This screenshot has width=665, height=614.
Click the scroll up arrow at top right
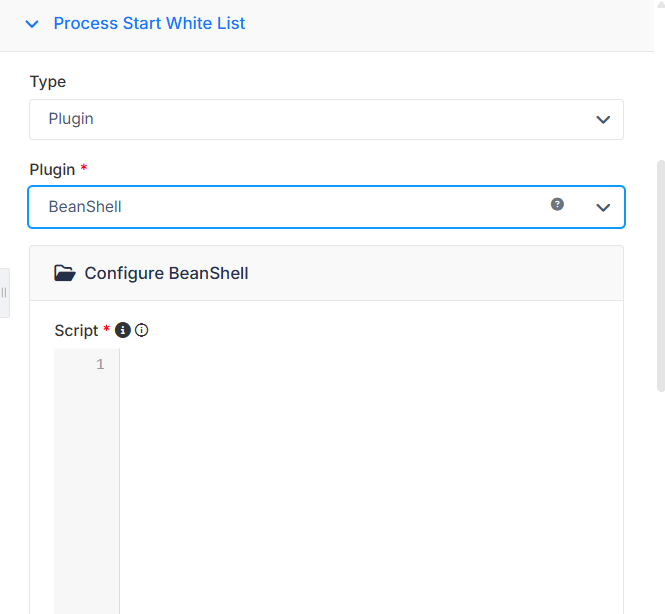(x=661, y=4)
